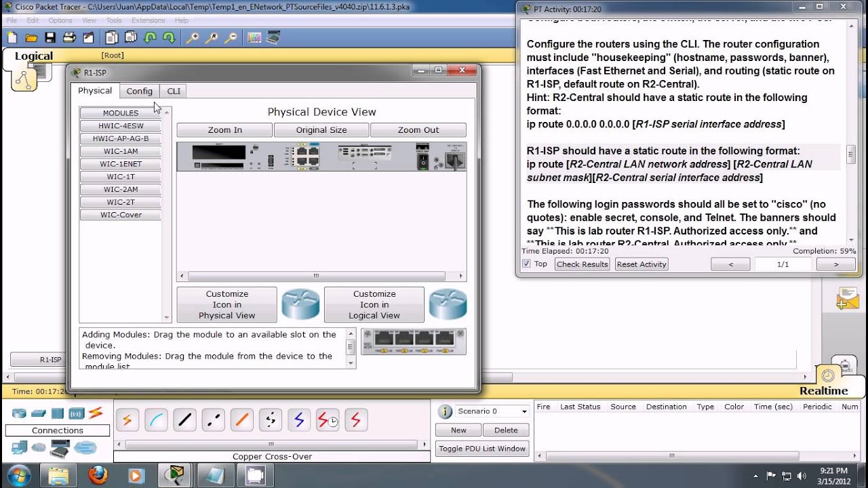This screenshot has height=488, width=868.
Task: Select the End Devices category icon
Action: tap(19, 447)
